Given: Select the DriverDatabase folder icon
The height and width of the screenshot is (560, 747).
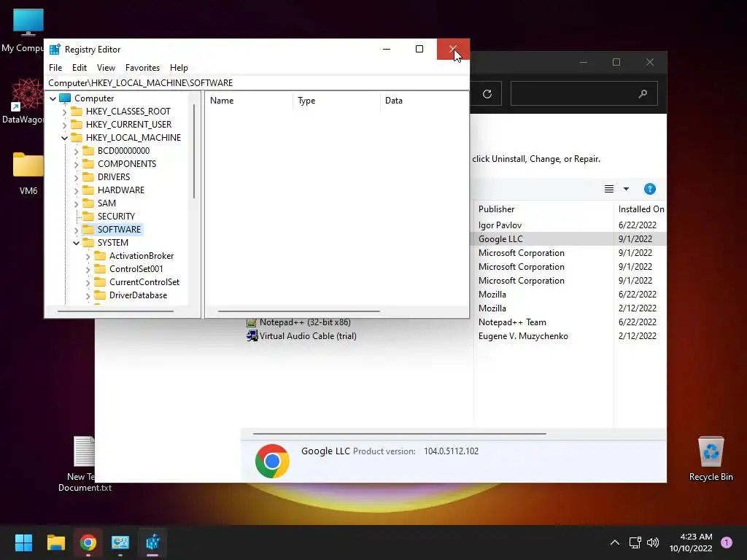Looking at the screenshot, I should 99,295.
